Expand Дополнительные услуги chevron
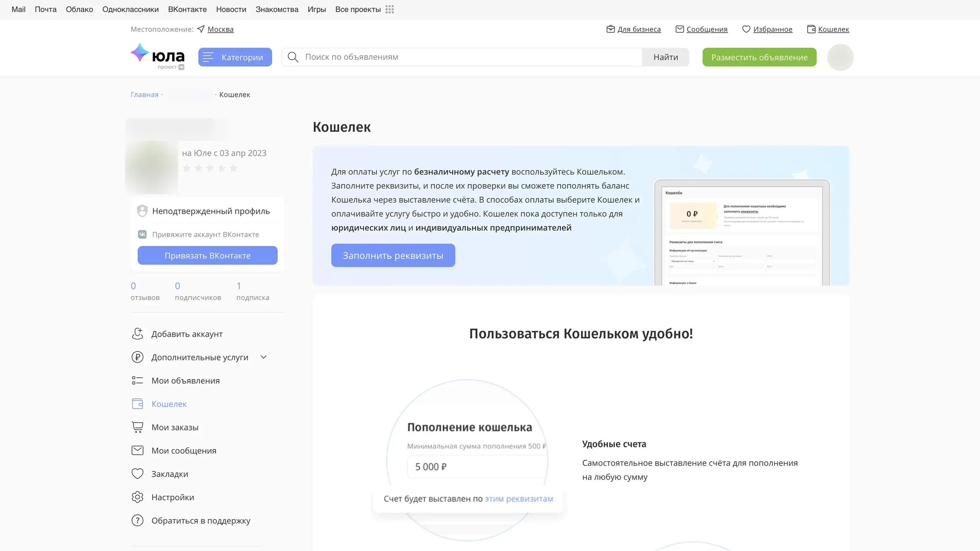 point(264,357)
